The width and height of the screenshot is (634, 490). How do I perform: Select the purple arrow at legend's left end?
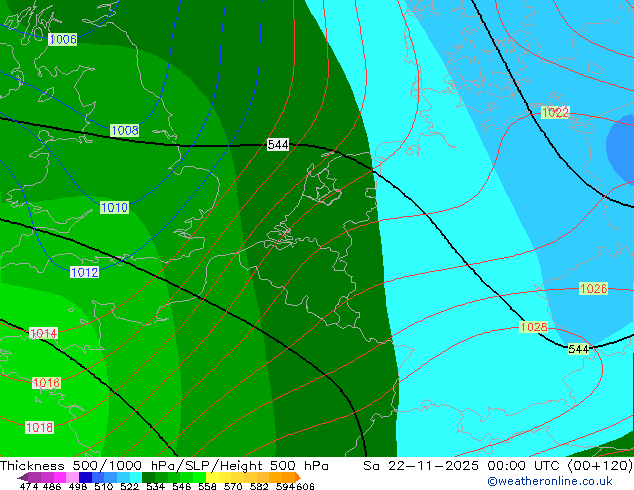(23, 477)
